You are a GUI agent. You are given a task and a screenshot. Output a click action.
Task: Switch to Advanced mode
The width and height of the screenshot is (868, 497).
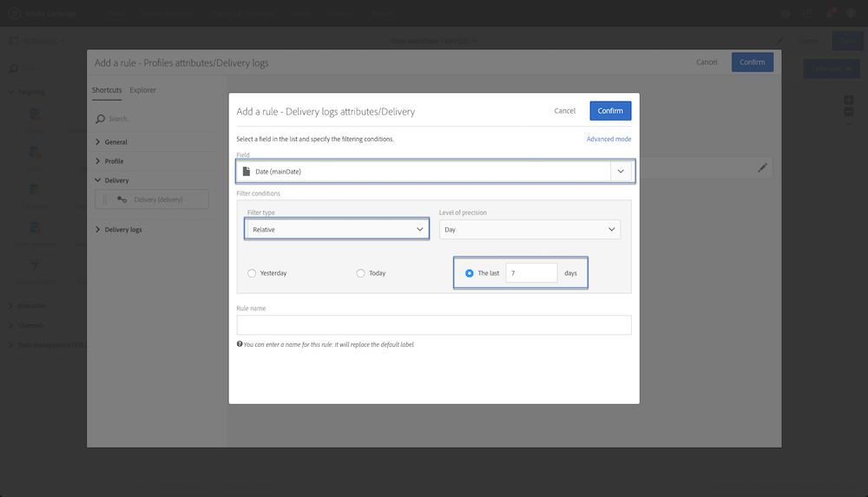tap(608, 140)
